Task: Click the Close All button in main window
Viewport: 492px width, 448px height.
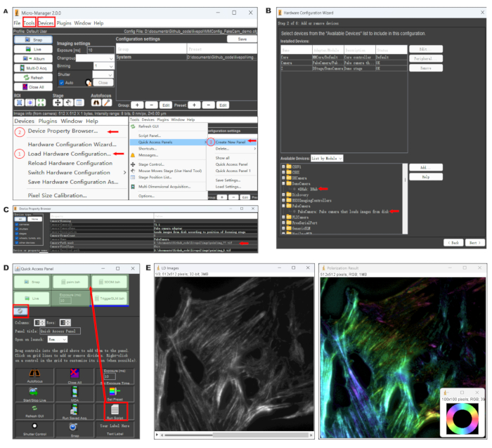Action: click(x=33, y=87)
